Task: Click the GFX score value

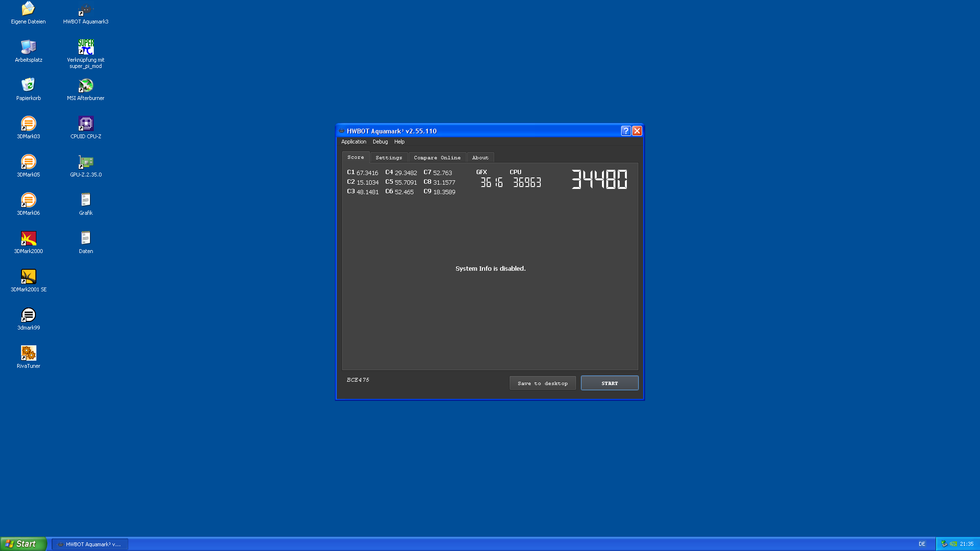Action: coord(491,182)
